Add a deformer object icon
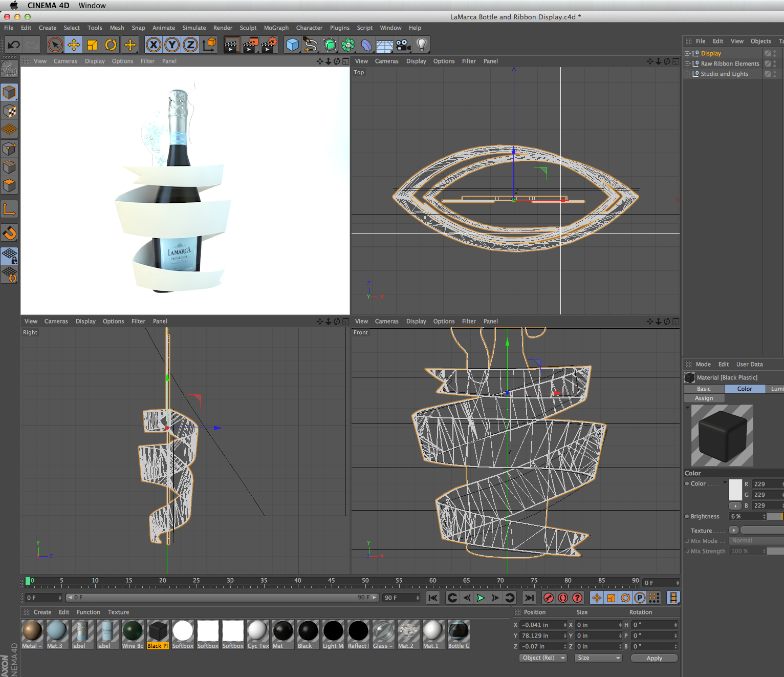Viewport: 784px width, 677px height. click(x=367, y=45)
